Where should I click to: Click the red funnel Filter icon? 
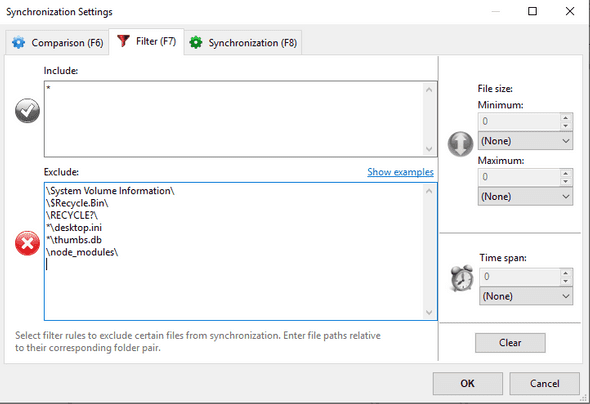tap(123, 41)
